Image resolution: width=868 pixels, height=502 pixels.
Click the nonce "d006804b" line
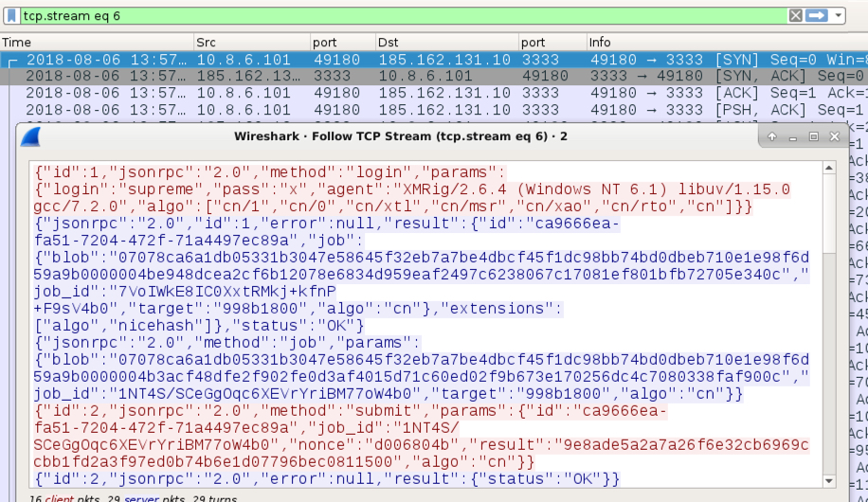coord(421,445)
